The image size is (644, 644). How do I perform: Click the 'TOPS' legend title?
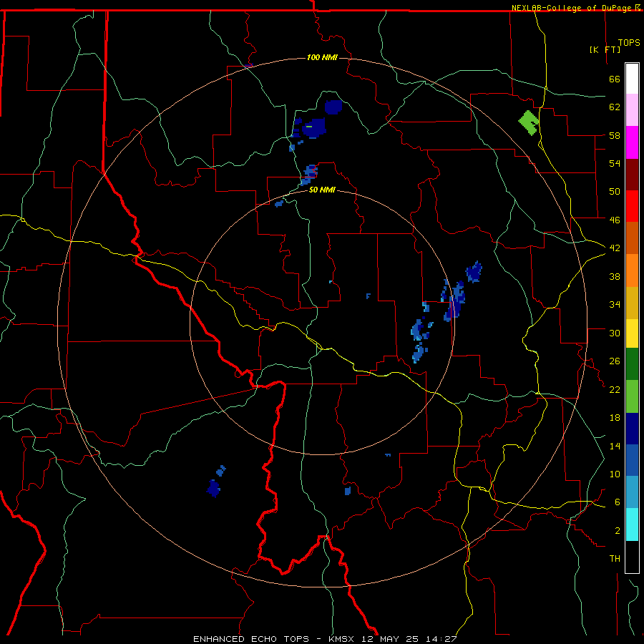(629, 43)
